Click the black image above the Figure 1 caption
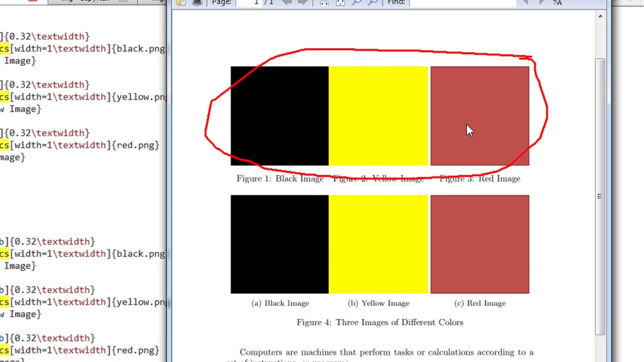The image size is (644, 362). 280,116
